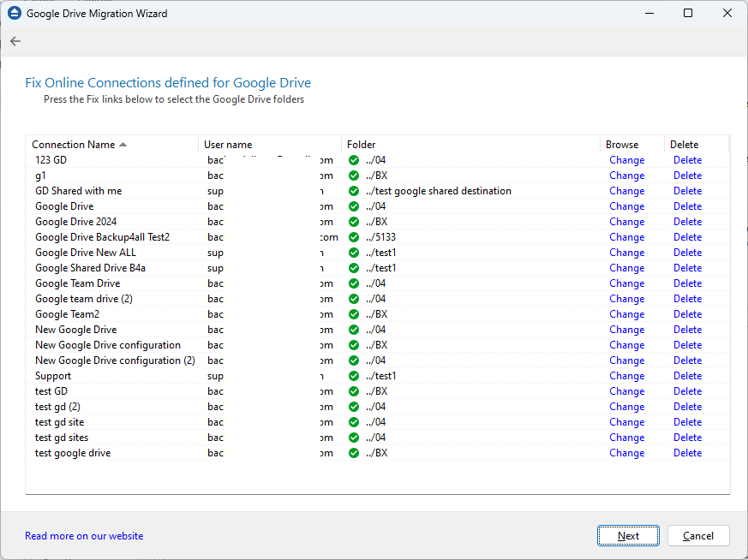This screenshot has height=560, width=748.
Task: Click Change on the "Google Drive" row
Action: pyautogui.click(x=626, y=206)
